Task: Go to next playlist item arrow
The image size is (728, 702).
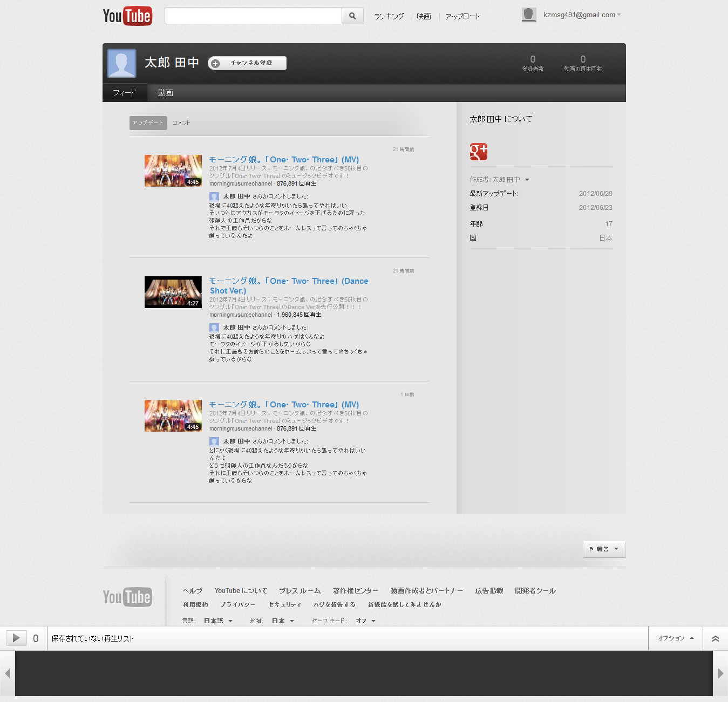Action: [x=720, y=673]
